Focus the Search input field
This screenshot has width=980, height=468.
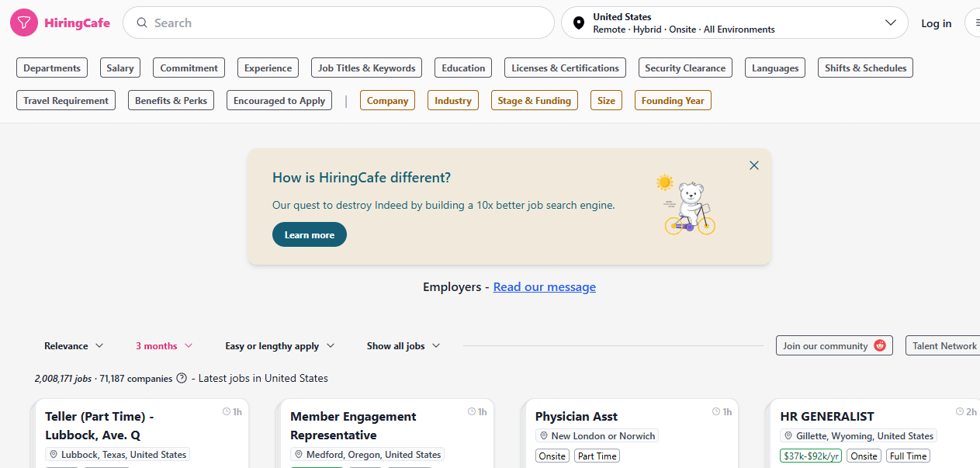[338, 23]
